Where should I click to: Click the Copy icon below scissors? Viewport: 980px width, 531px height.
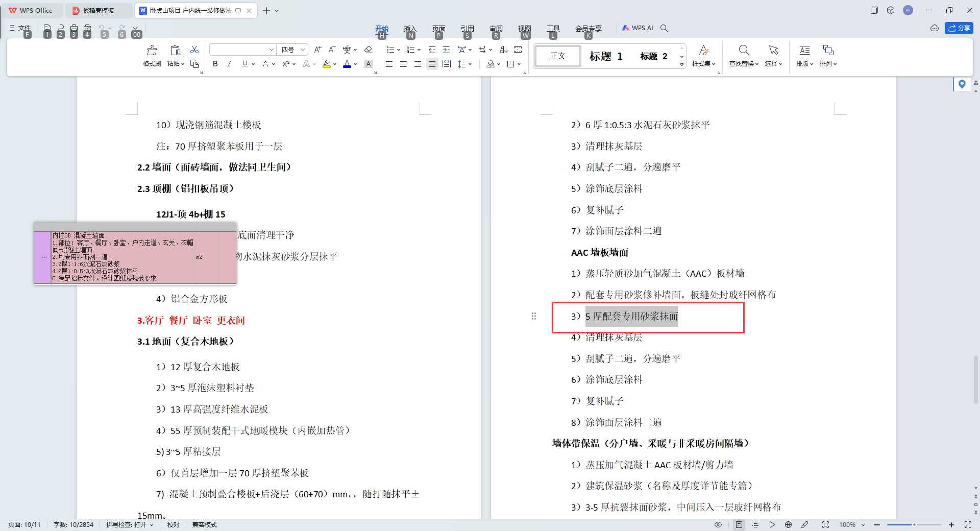(194, 64)
